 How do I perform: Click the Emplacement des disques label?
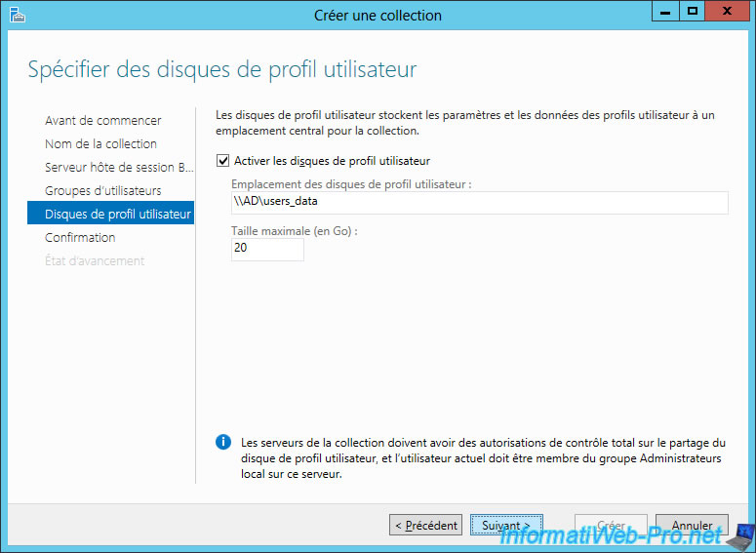pos(351,184)
